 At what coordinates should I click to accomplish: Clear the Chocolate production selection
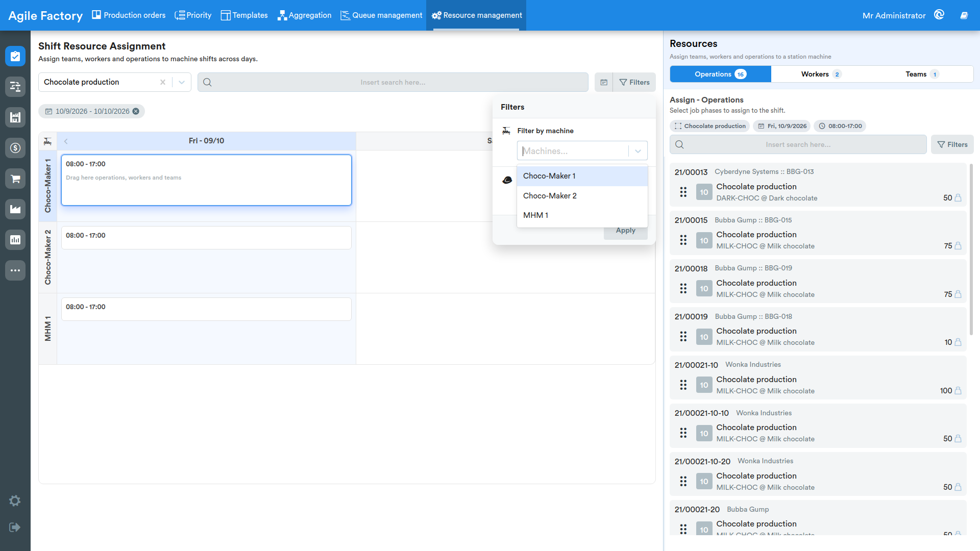click(x=163, y=82)
